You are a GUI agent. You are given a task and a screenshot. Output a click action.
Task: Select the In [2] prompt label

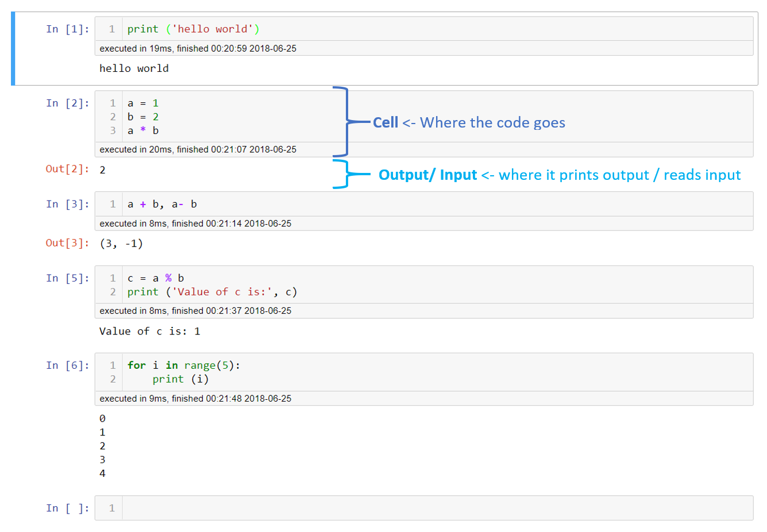(68, 103)
